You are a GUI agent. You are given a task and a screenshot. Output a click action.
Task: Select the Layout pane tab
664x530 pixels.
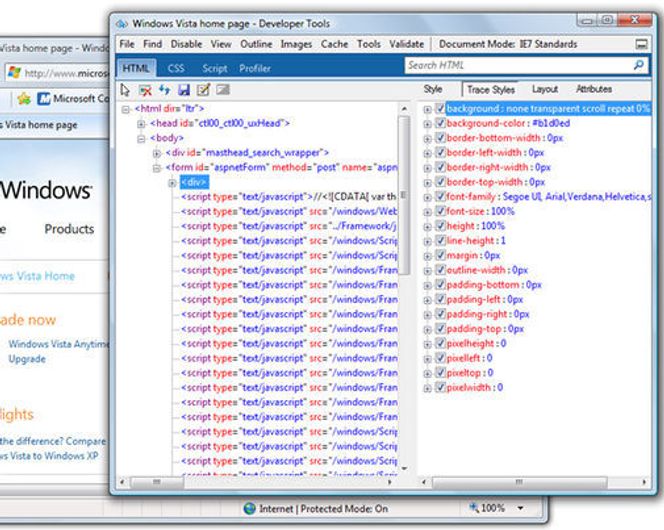(545, 89)
